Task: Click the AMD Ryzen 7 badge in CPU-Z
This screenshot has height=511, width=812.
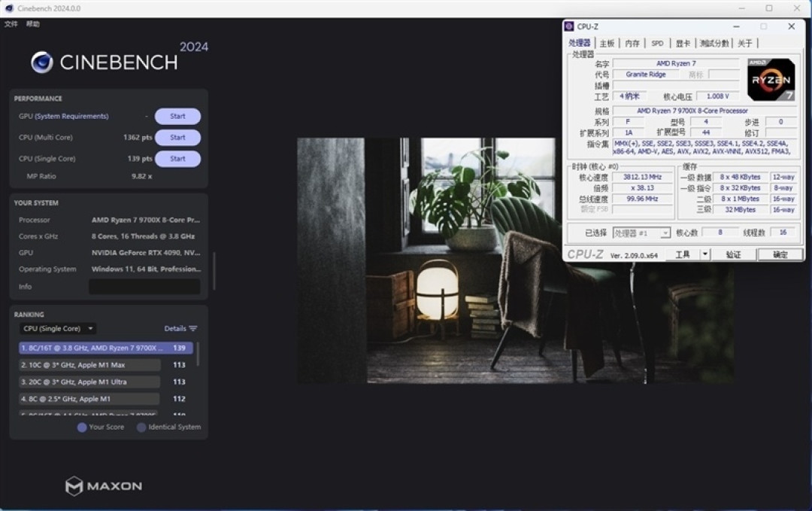Action: tap(771, 80)
